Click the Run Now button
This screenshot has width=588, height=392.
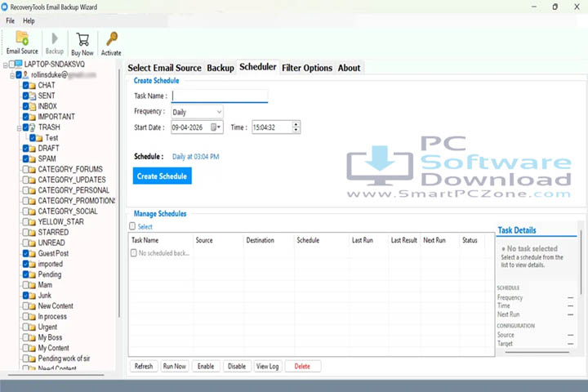(x=175, y=366)
